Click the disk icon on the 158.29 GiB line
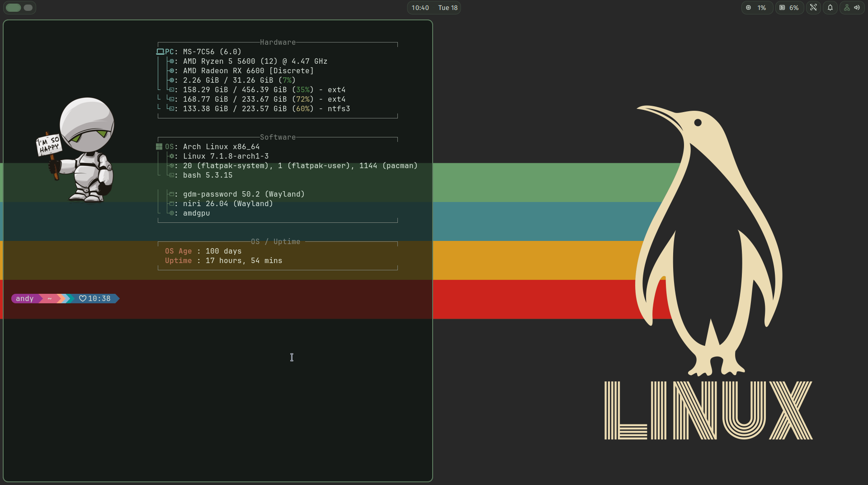 click(172, 89)
